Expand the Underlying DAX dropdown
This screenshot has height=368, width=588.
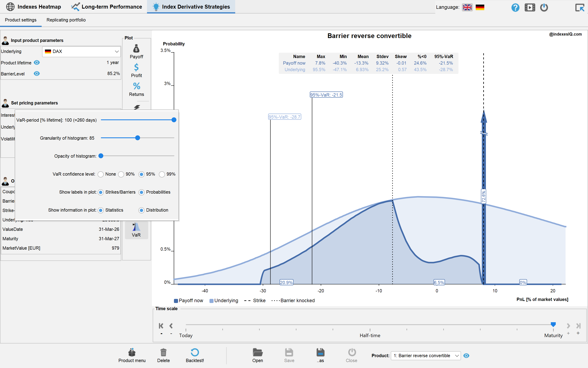(81, 51)
